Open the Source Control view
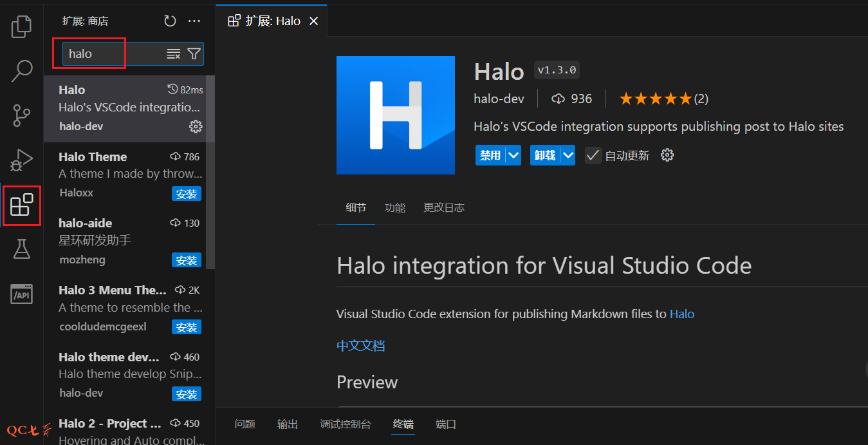Viewport: 868px width, 445px height. pos(21,116)
